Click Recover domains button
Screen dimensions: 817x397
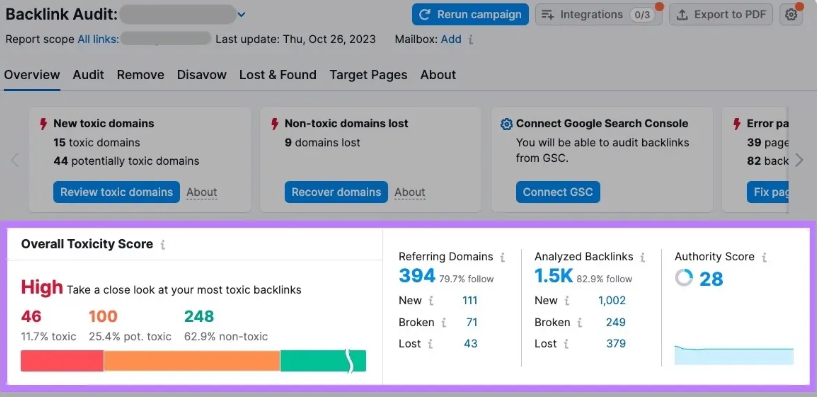336,192
